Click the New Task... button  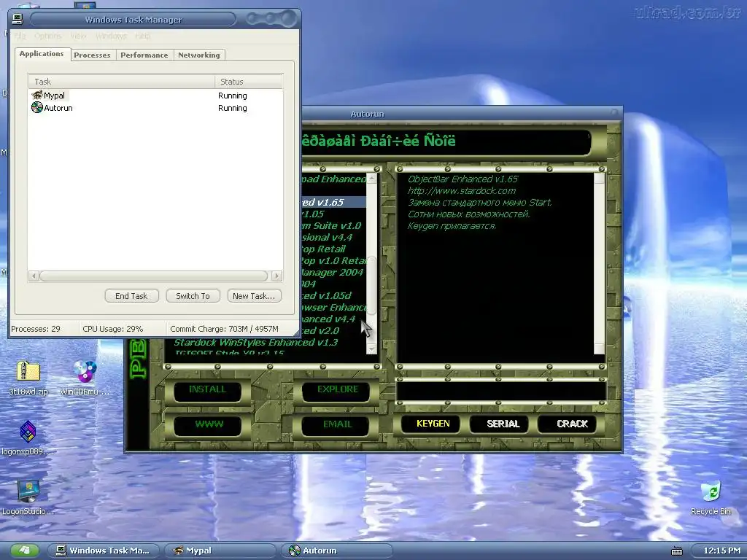[254, 296]
